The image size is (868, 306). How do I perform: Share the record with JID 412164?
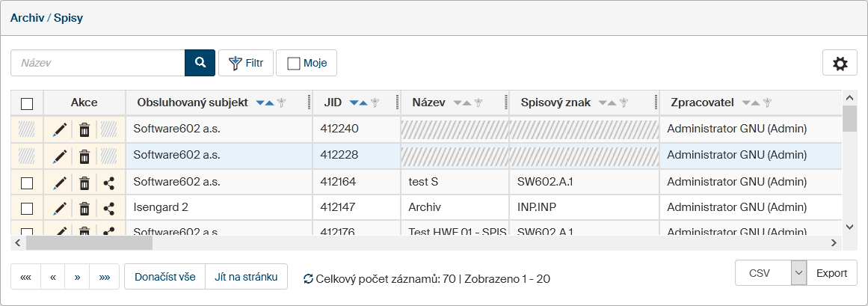pos(108,183)
